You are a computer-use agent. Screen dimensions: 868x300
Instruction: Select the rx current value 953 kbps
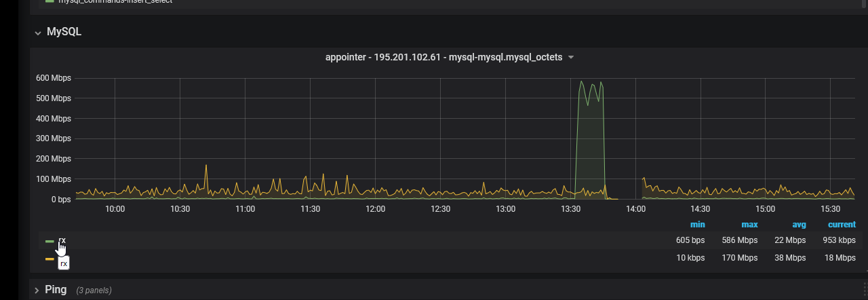coord(839,240)
